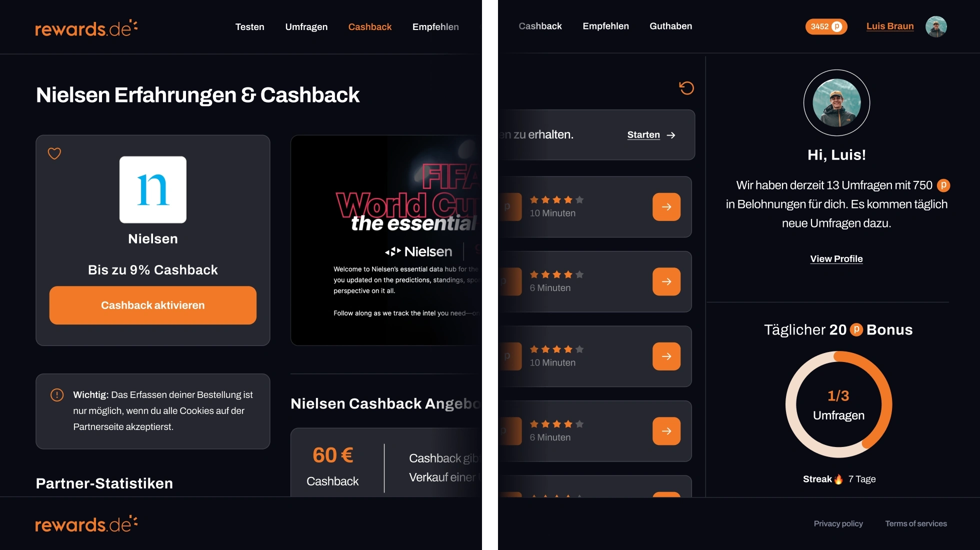Click the small avatar in the header
This screenshot has width=980, height=550.
(936, 26)
